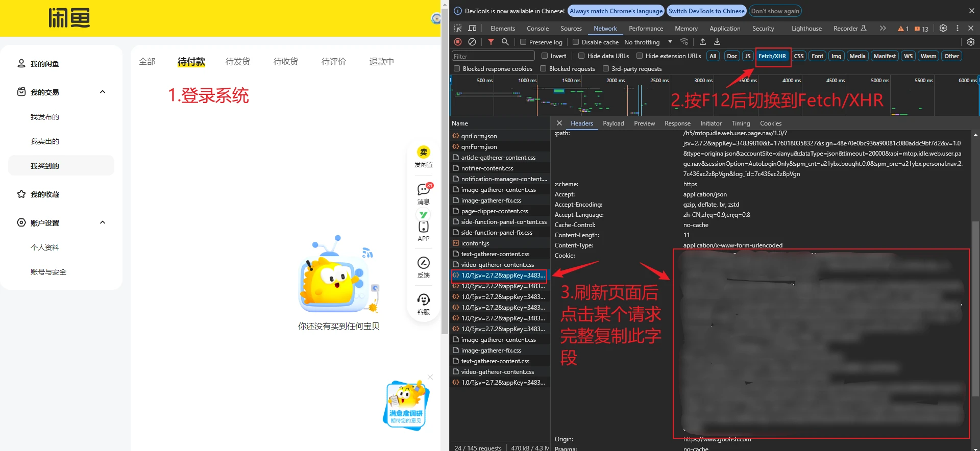This screenshot has height=451, width=980.
Task: Check the Blocked requests checkbox
Action: (543, 68)
